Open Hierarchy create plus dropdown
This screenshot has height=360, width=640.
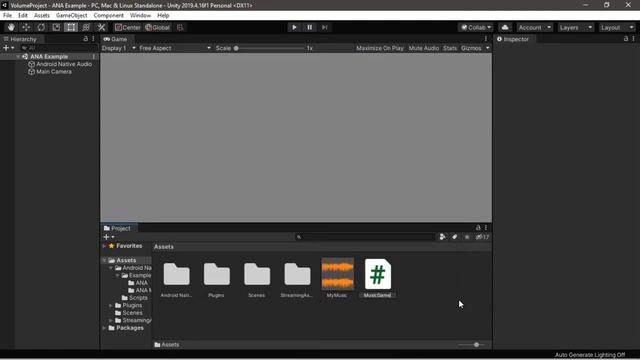click(8, 48)
